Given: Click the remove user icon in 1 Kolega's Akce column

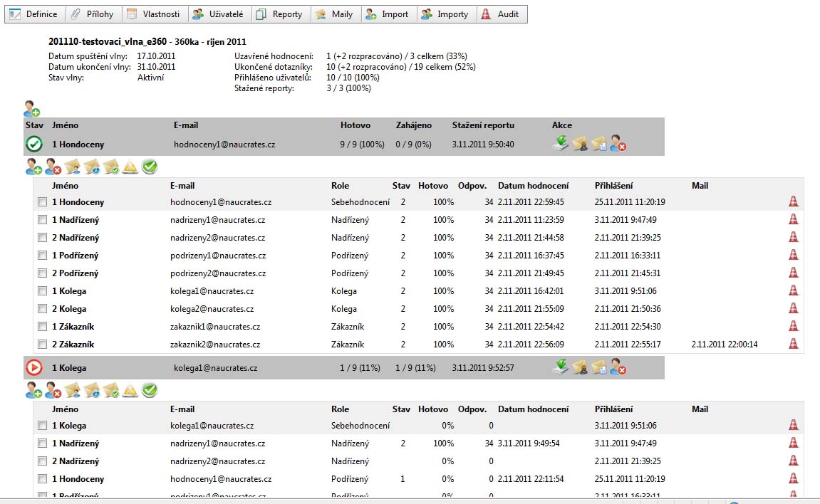Looking at the screenshot, I should (x=618, y=368).
